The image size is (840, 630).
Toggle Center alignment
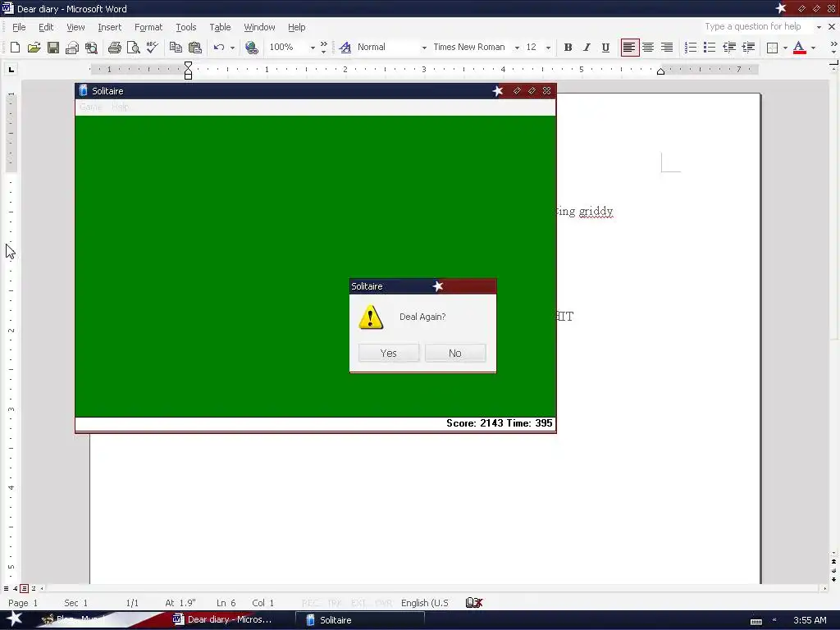[x=648, y=48]
